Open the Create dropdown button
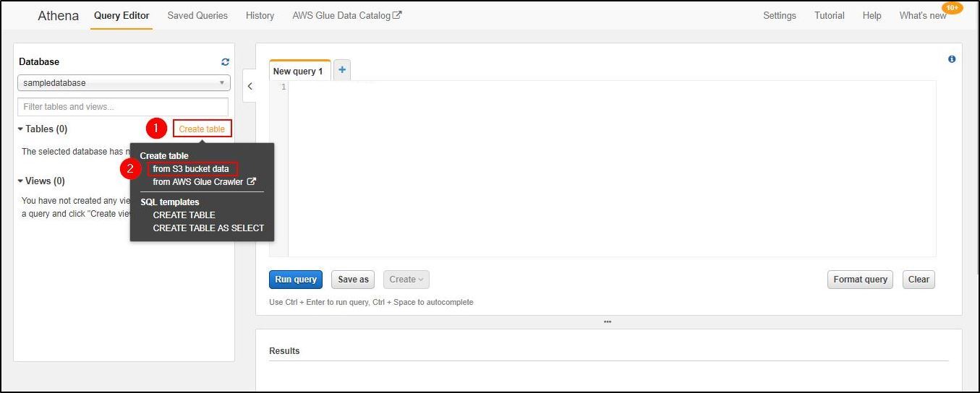 click(406, 280)
